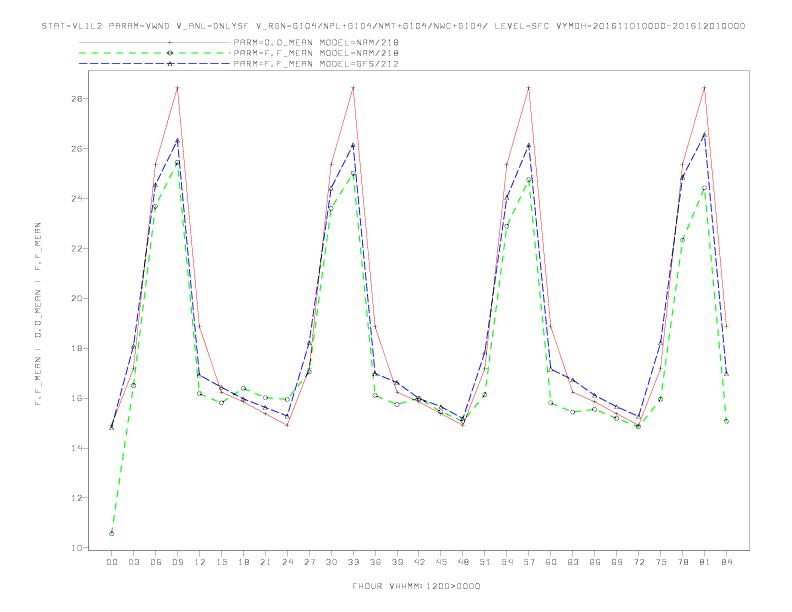Click x-axis tick label 51
The height and width of the screenshot is (612, 792).
[485, 562]
